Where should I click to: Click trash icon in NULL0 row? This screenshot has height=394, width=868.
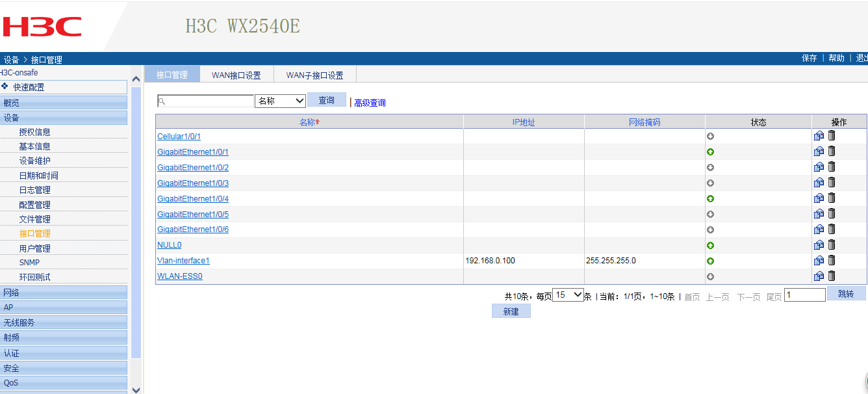coord(832,244)
